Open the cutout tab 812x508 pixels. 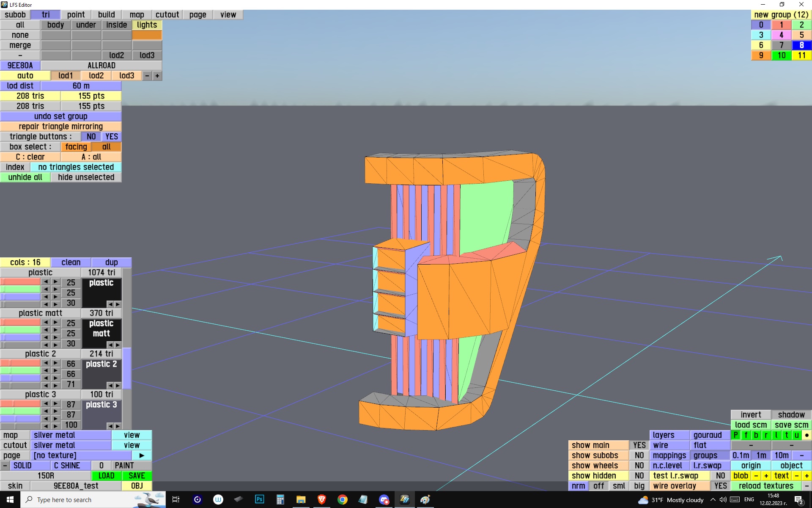click(167, 15)
